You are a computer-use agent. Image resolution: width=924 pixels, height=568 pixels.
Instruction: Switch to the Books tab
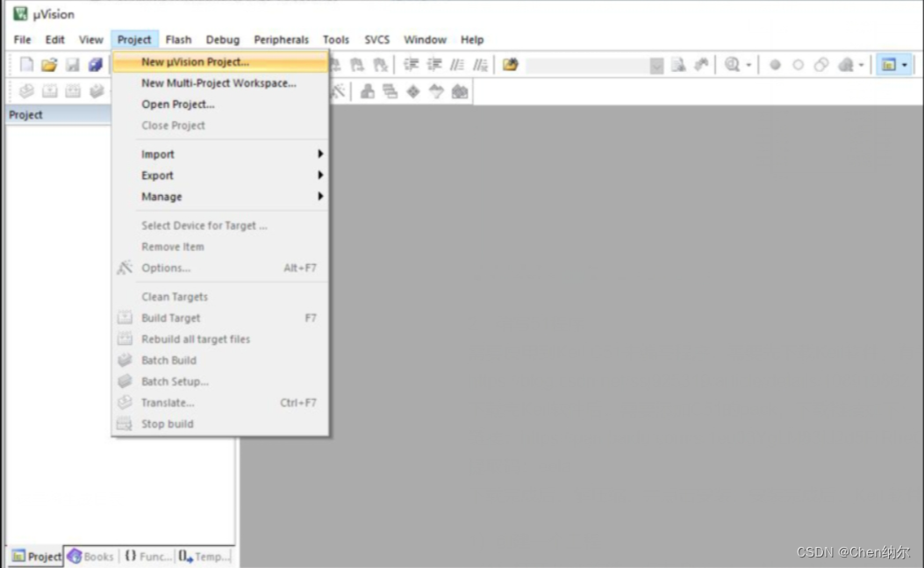(x=90, y=557)
